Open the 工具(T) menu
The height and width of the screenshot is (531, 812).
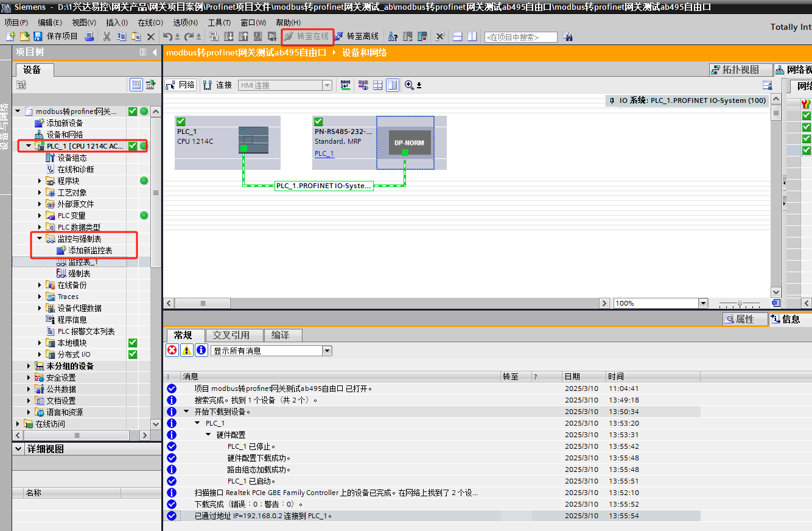[219, 23]
